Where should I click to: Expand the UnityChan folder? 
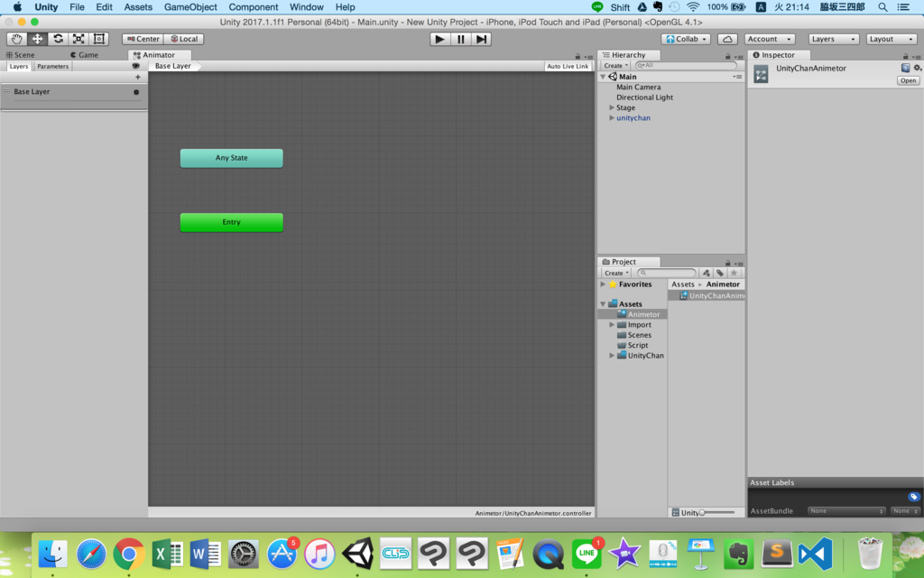(612, 356)
